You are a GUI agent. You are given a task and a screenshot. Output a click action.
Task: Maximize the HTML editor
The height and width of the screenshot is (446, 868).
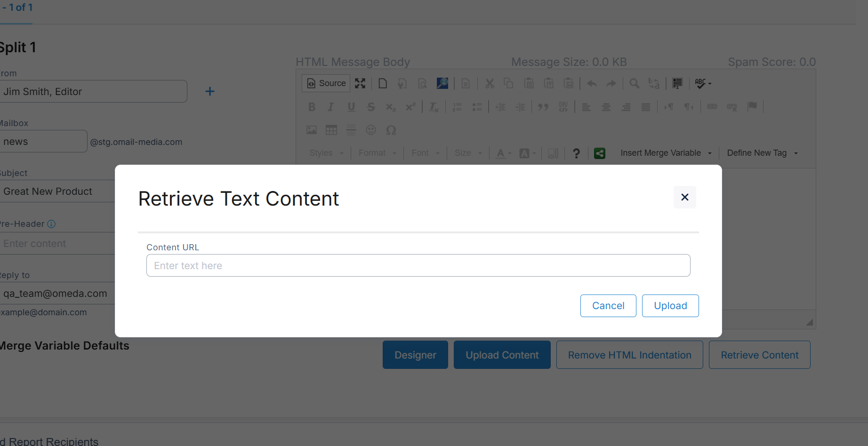click(360, 83)
